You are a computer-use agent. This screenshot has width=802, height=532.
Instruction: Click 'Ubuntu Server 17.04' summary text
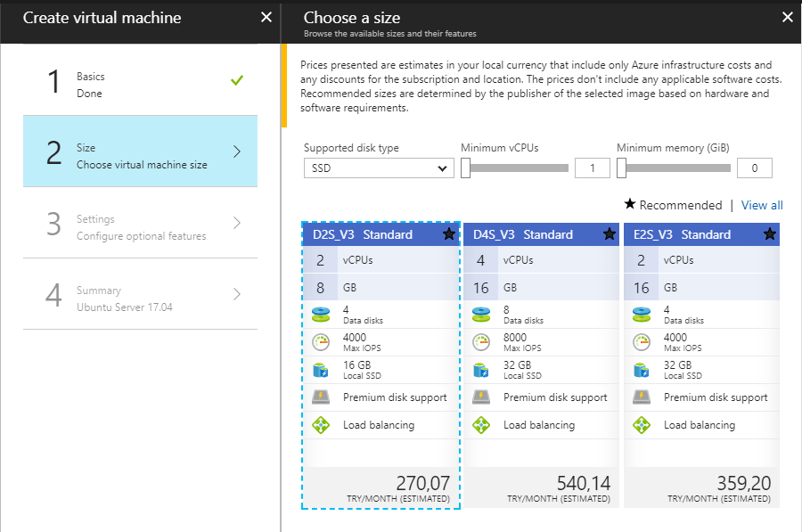tap(125, 307)
